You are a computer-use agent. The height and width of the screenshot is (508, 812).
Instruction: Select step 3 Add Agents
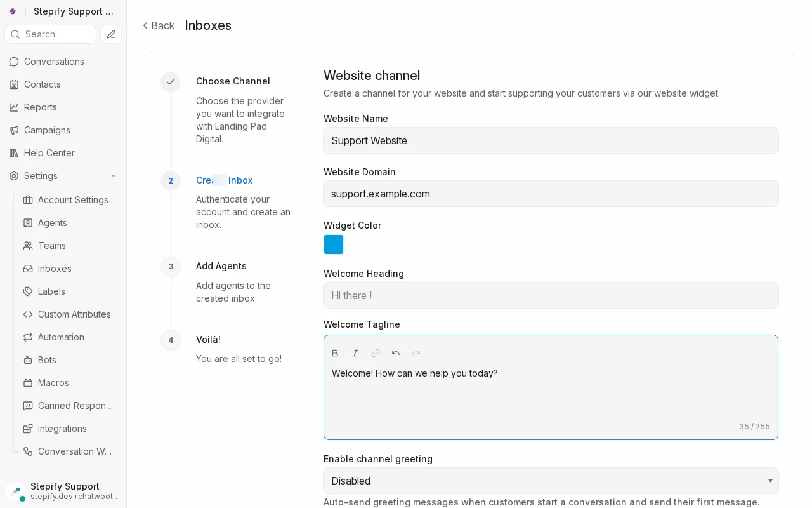(221, 266)
